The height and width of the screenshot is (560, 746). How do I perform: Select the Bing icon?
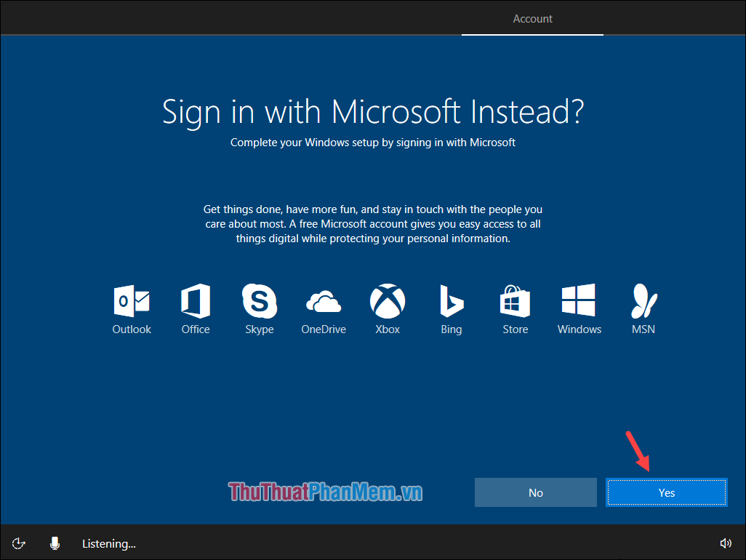click(x=452, y=300)
